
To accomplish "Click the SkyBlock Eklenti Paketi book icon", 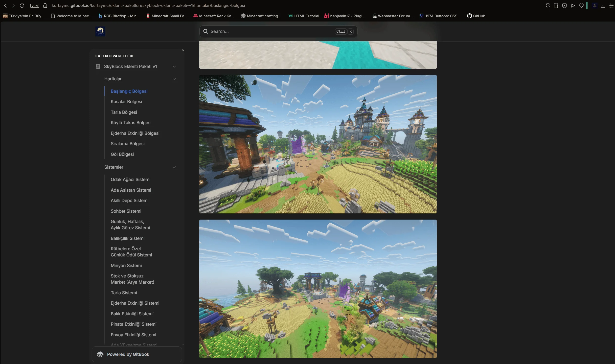I will coord(98,66).
